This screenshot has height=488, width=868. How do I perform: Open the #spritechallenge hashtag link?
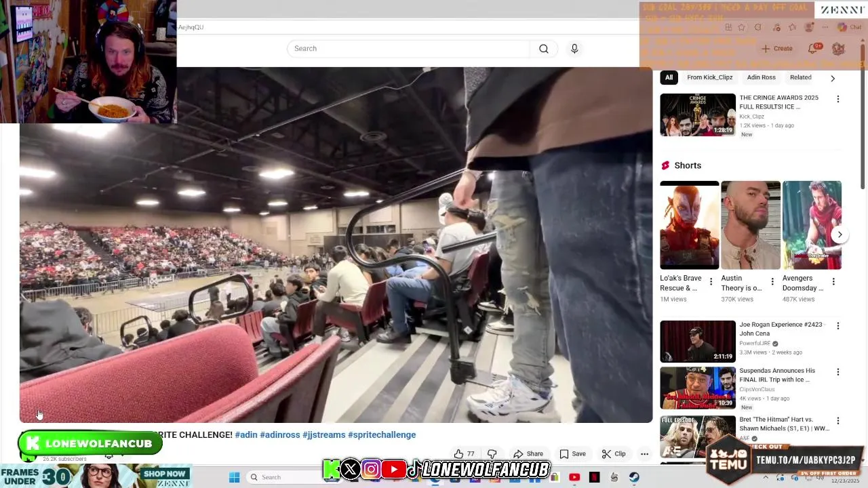[382, 435]
